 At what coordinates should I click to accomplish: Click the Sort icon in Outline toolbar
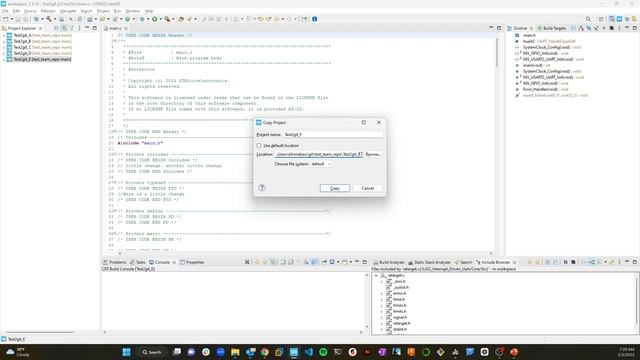click(581, 28)
